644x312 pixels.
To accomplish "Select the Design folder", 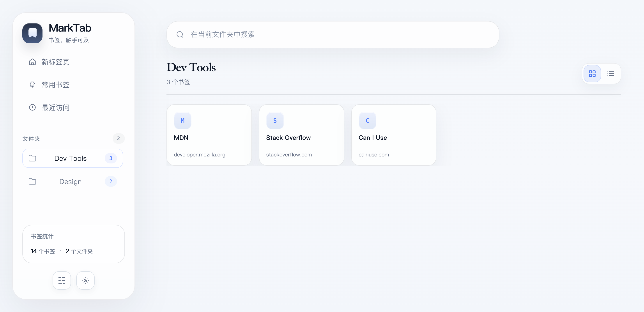I will point(73,181).
